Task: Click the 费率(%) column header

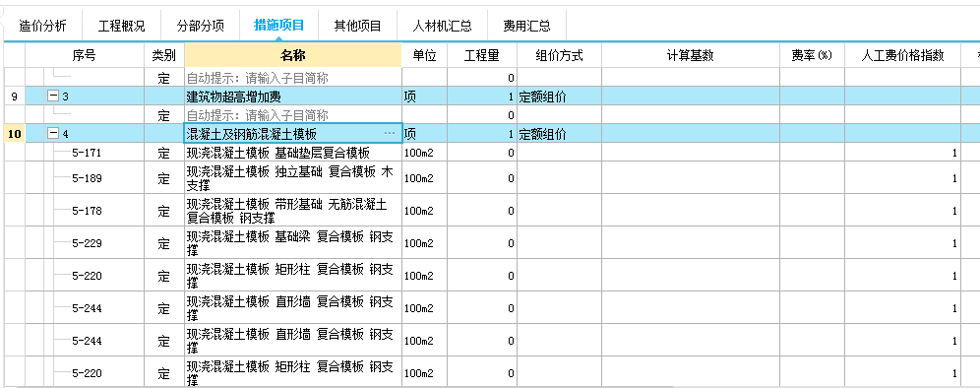Action: click(x=812, y=56)
